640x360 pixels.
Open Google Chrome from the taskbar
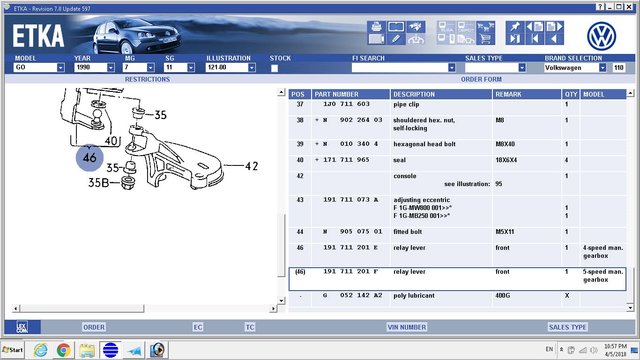63,350
